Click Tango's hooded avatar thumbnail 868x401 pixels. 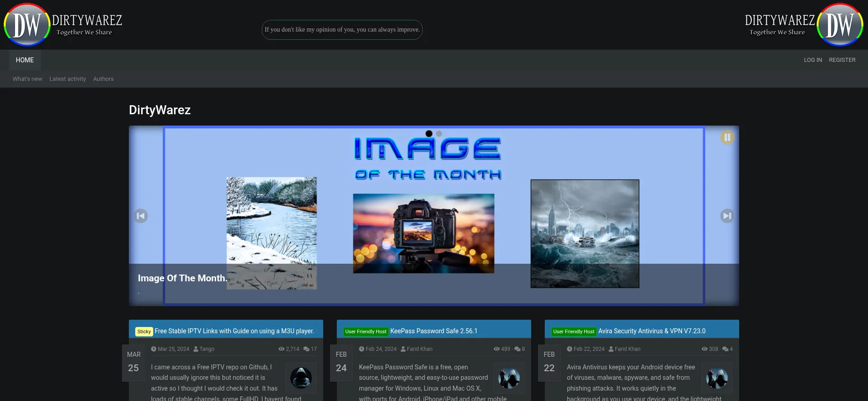[301, 378]
